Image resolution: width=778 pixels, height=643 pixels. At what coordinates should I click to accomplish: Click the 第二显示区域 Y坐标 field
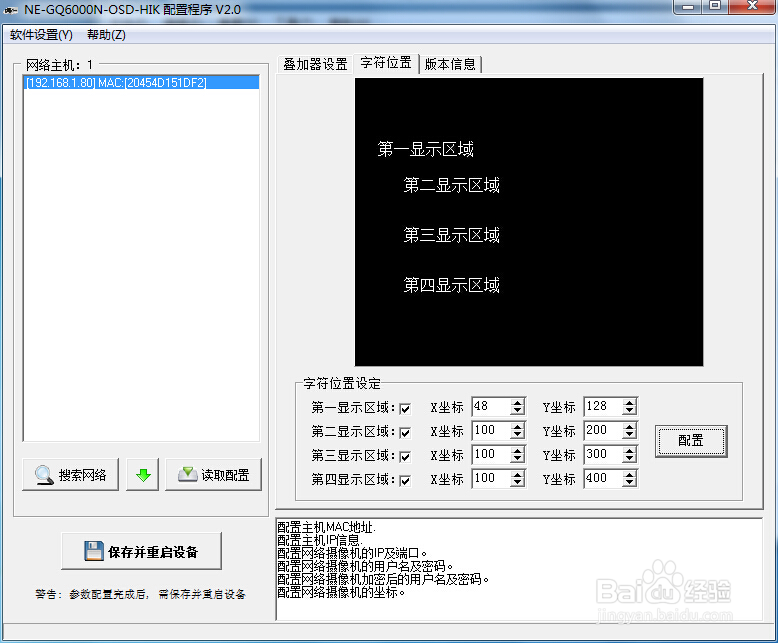604,430
